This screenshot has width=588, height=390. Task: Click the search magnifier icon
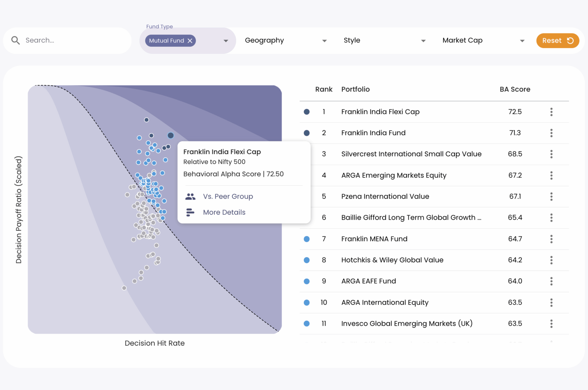(x=15, y=40)
